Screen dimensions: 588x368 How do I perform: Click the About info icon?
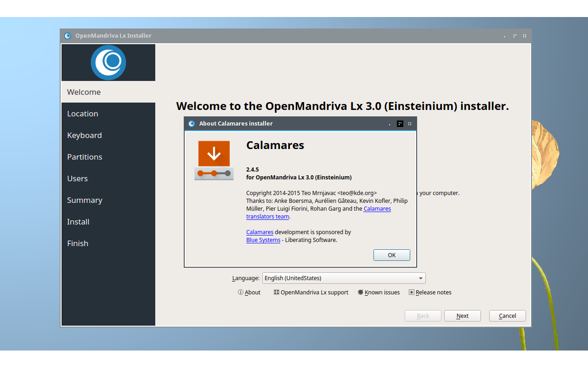click(x=241, y=292)
